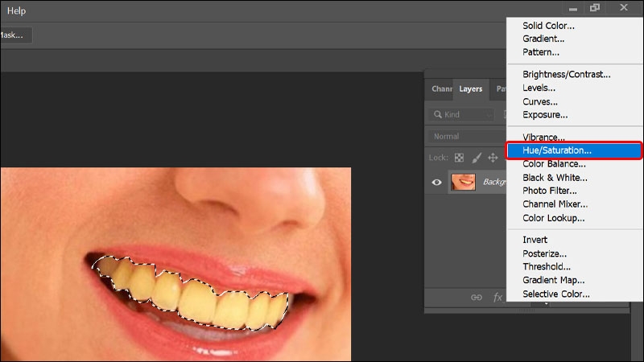Hide the Background layer eye icon
This screenshot has height=362, width=644.
(436, 183)
